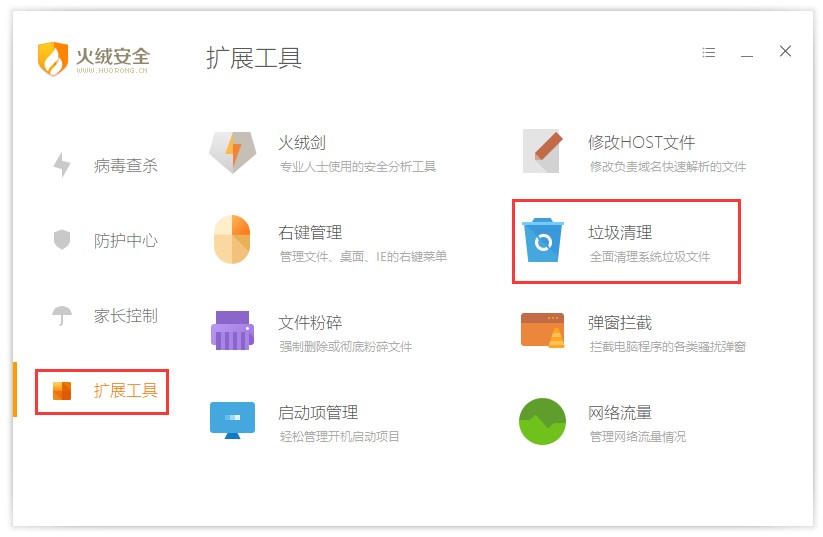This screenshot has height=537, width=823.
Task: Switch to the 病毒查杀 tab
Action: (x=125, y=166)
